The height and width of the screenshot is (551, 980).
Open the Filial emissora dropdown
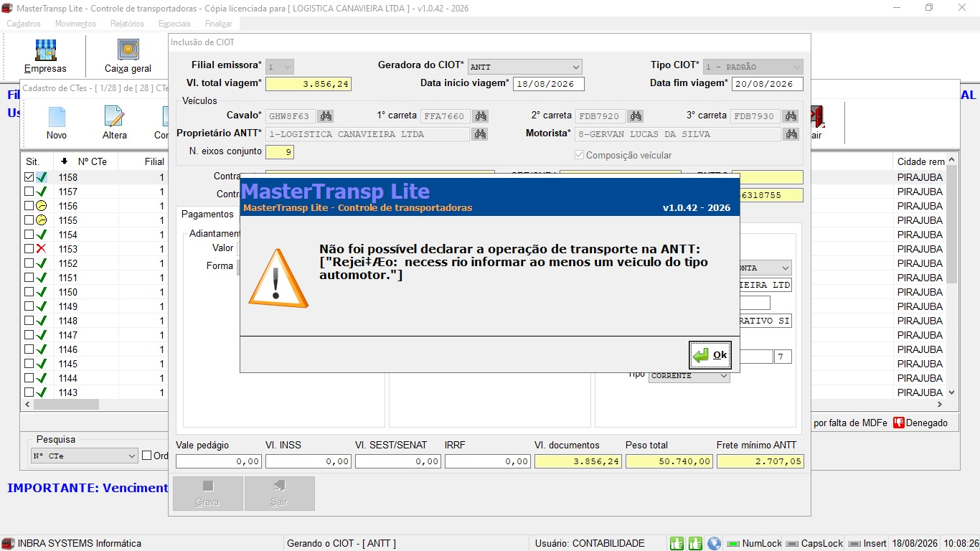click(x=280, y=67)
